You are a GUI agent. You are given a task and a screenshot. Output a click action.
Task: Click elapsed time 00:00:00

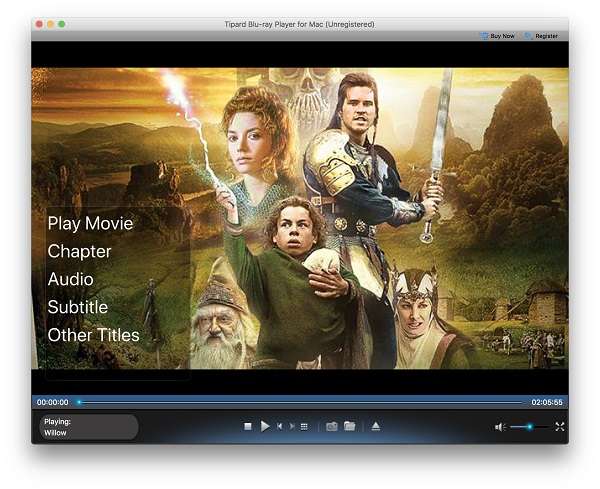click(x=53, y=402)
